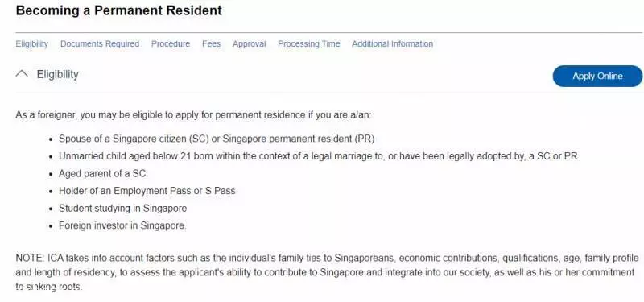Click the As a foreigner intro sentence
The height and width of the screenshot is (302, 644).
click(x=193, y=114)
